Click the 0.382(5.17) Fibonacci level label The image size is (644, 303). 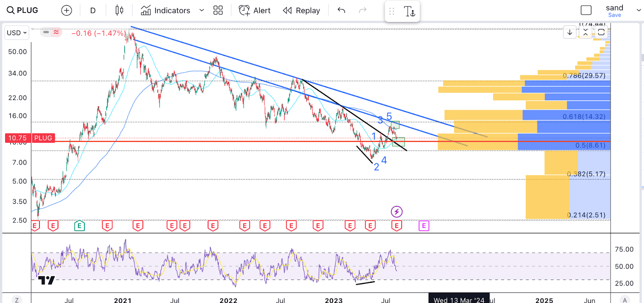point(586,174)
